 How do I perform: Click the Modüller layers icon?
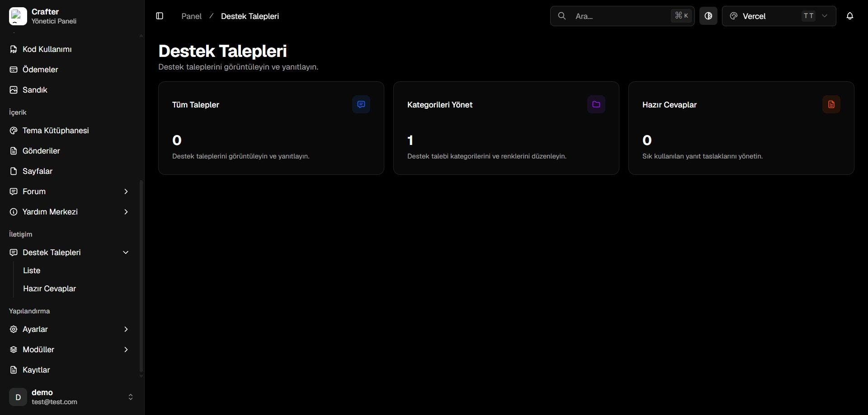[x=14, y=350]
